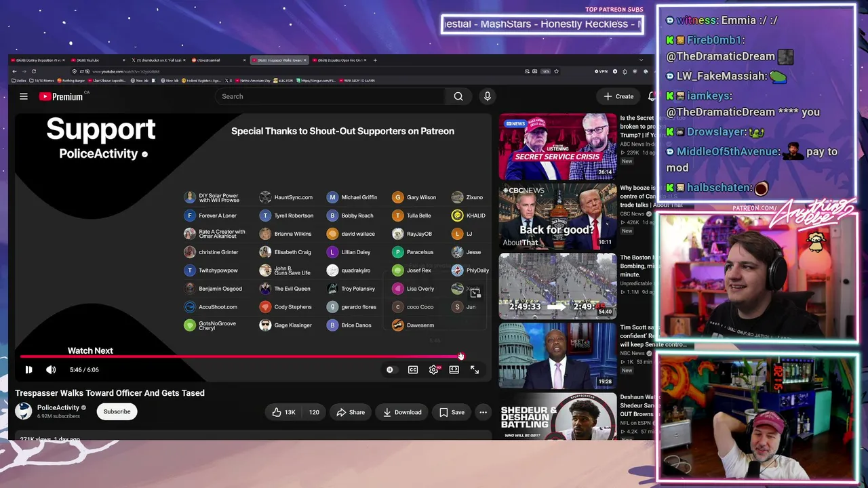Click the 5:46 / 6:06 time display
This screenshot has height=488, width=868.
(x=84, y=370)
